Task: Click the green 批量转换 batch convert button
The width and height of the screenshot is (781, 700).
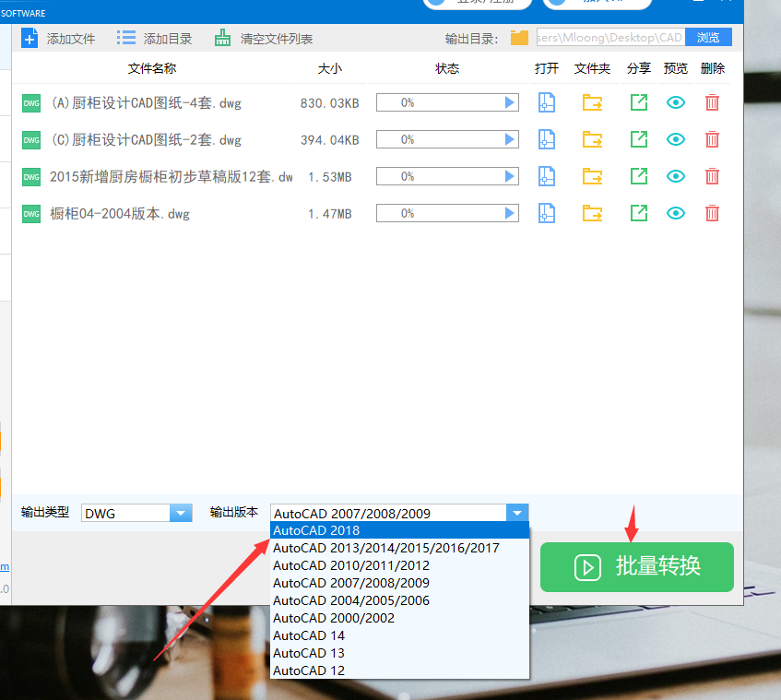Action: click(636, 567)
